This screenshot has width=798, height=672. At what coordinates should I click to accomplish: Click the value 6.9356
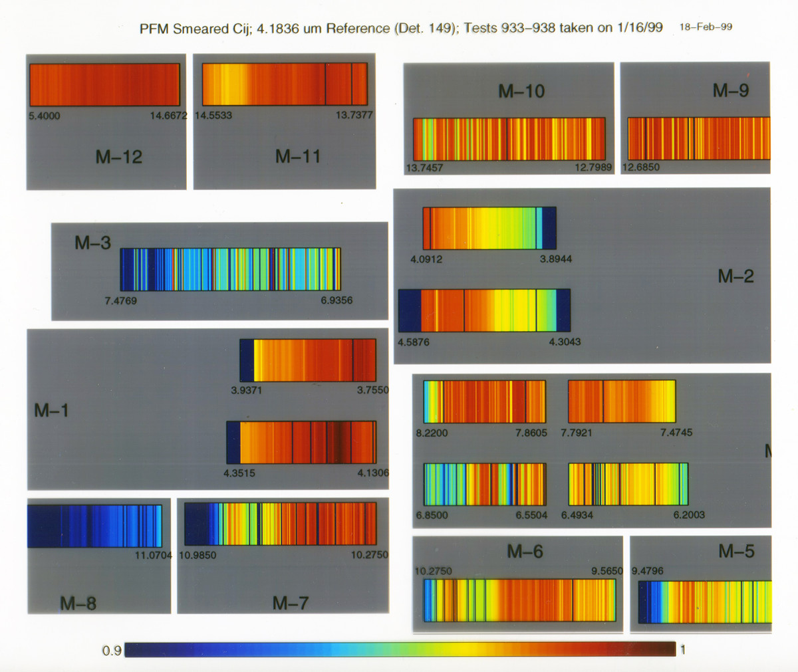(336, 300)
